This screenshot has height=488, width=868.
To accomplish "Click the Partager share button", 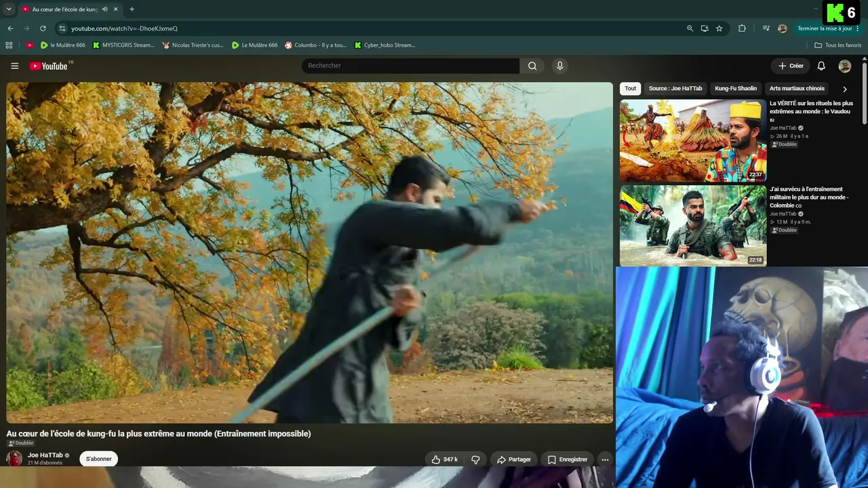I will (x=514, y=460).
